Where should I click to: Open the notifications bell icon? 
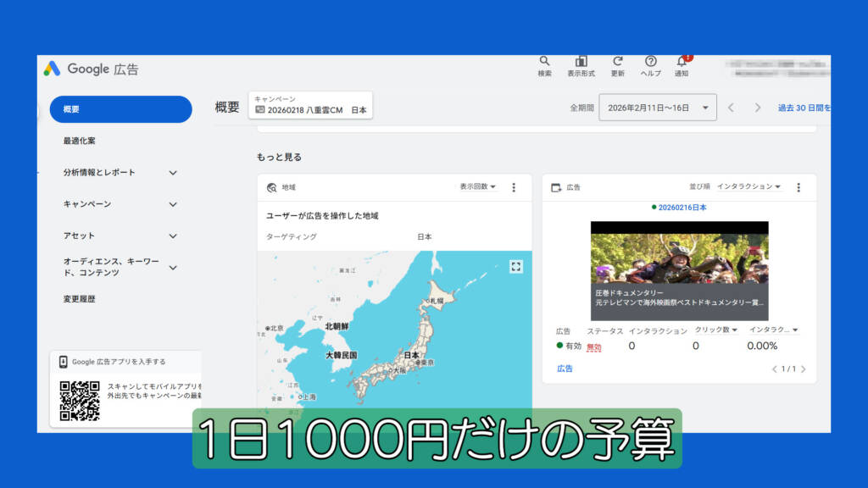pos(682,62)
